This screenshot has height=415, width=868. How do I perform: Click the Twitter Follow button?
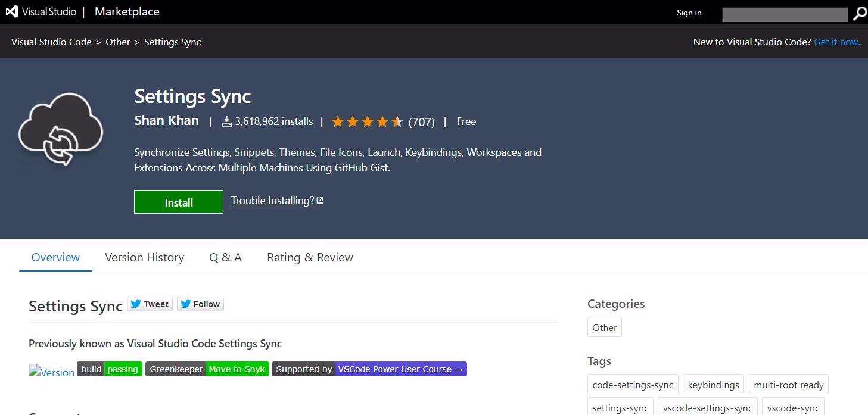200,304
